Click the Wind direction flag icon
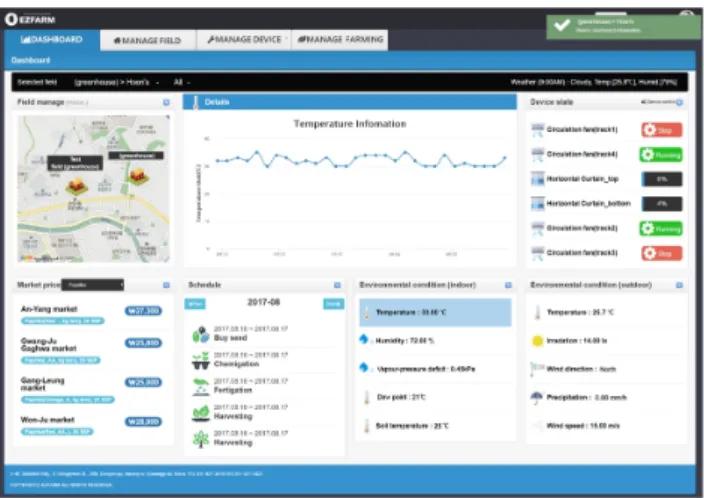Image resolution: width=704 pixels, height=498 pixels. coord(537,369)
